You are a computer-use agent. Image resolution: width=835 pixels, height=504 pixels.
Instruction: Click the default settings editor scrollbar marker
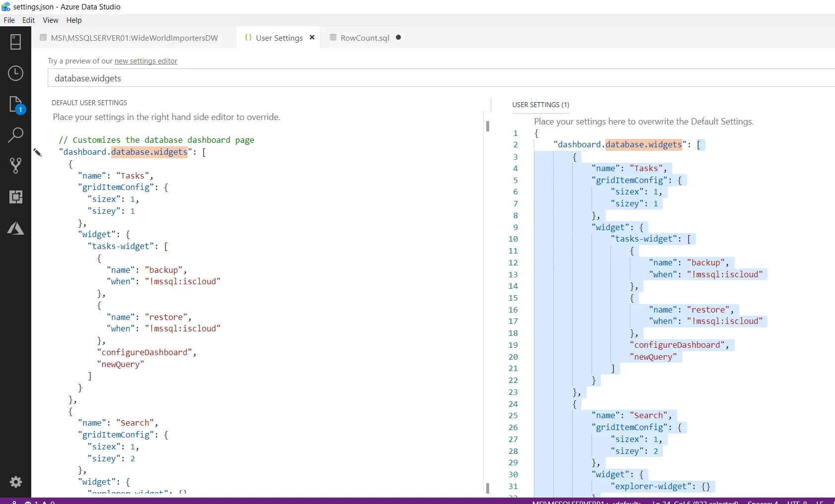pos(488,126)
